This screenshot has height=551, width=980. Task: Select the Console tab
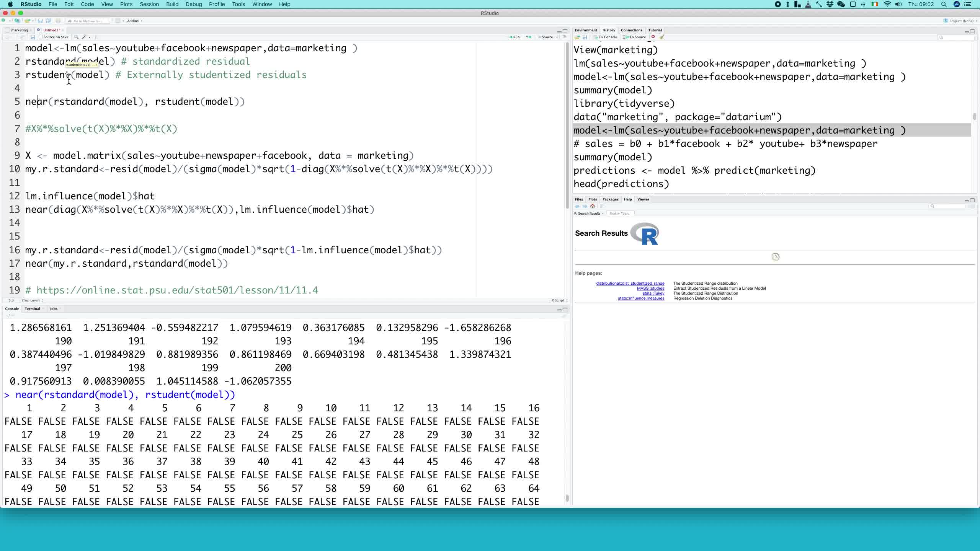12,308
